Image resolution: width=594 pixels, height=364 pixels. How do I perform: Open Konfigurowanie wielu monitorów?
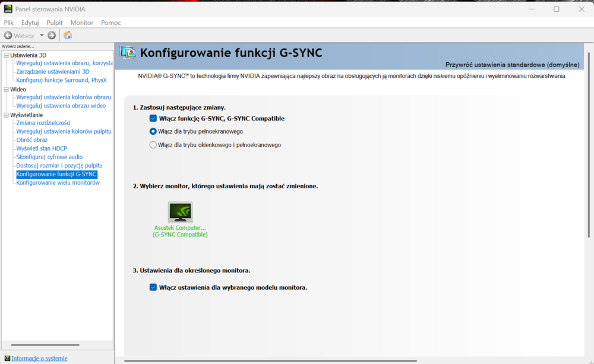click(58, 182)
